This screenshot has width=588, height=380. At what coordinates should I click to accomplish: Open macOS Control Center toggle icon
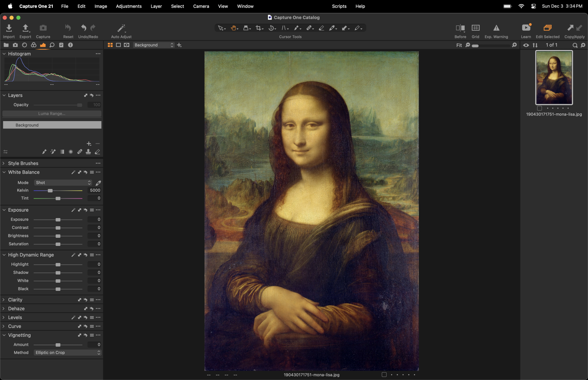click(533, 6)
